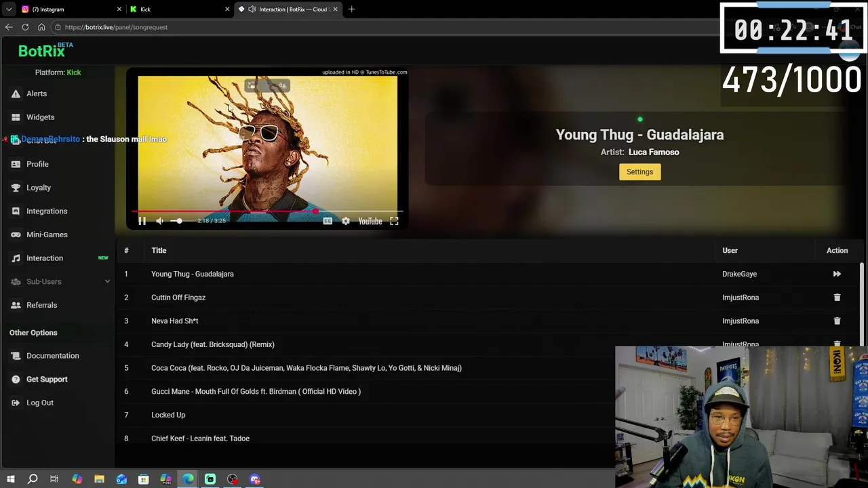
Task: Select Interaction in the sidebar
Action: coord(45,258)
